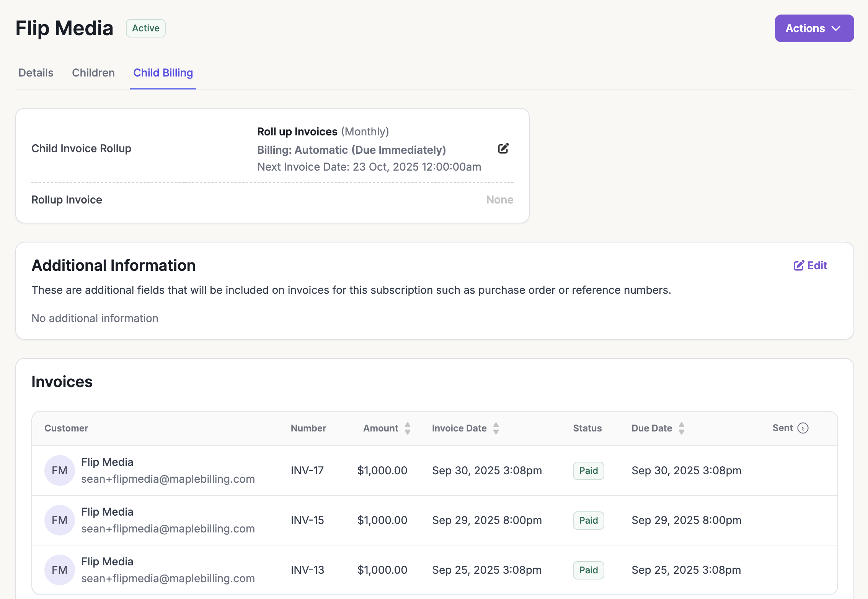
Task: Sort invoices by Amount arrows
Action: 408,428
